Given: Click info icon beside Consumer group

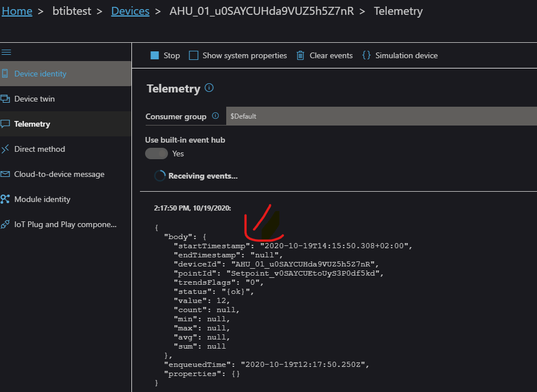Looking at the screenshot, I should (215, 116).
